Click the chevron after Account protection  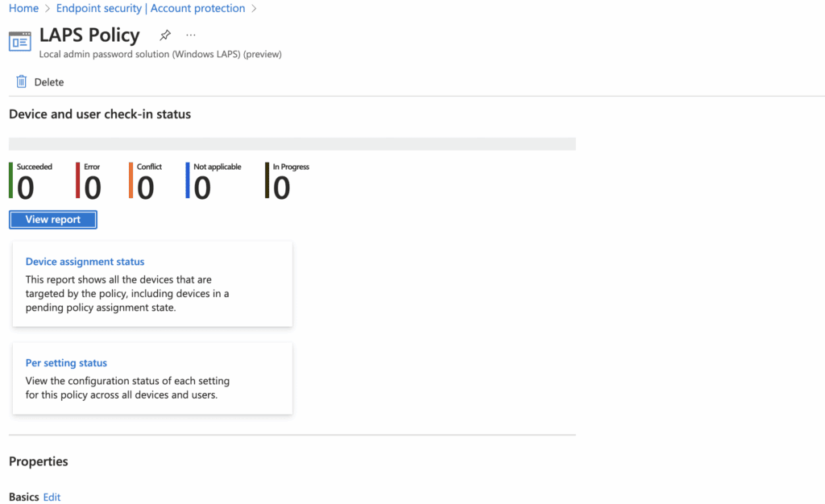[x=254, y=8]
